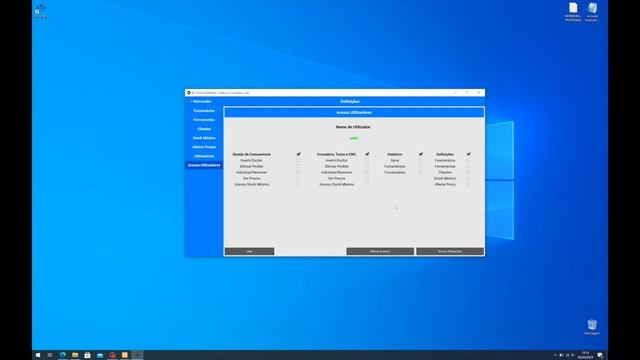The width and height of the screenshot is (640, 360).
Task: Uncheck the Gestão de Consumíveis checkbox
Action: click(x=298, y=154)
